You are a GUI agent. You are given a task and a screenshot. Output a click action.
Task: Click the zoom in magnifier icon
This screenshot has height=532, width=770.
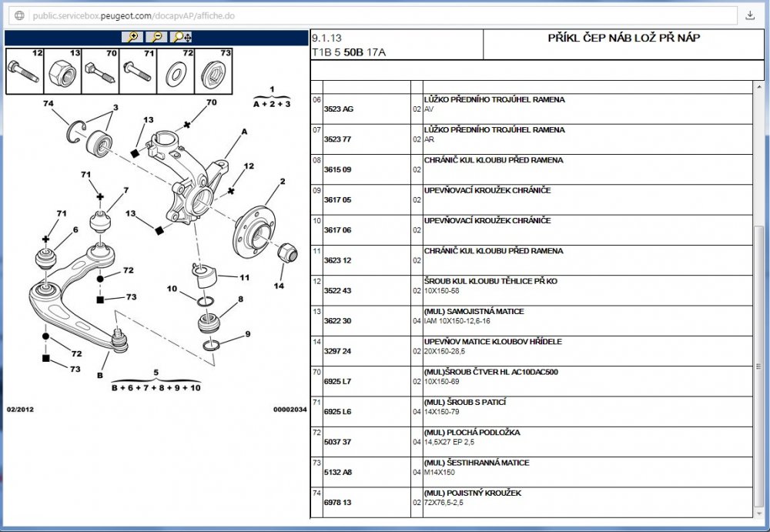(132, 37)
